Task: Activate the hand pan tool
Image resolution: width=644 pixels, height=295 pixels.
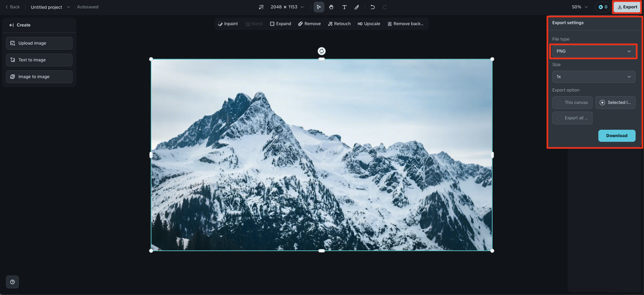Action: pos(331,7)
